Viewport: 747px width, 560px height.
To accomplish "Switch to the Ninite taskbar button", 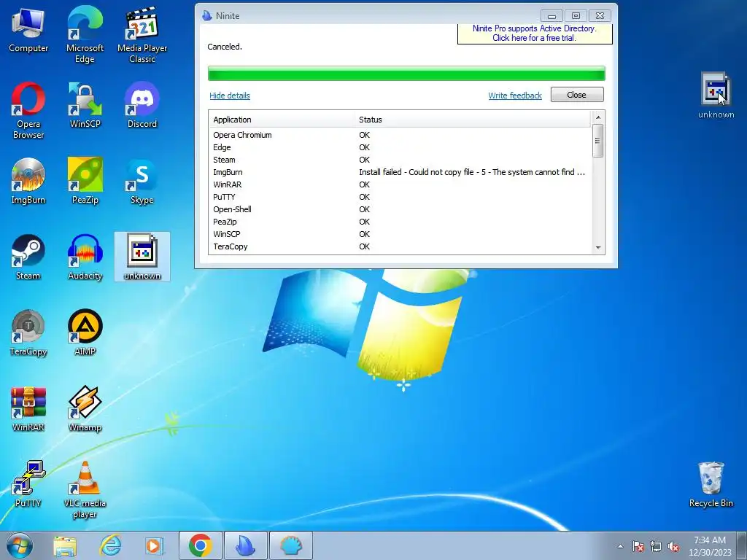I will click(245, 545).
